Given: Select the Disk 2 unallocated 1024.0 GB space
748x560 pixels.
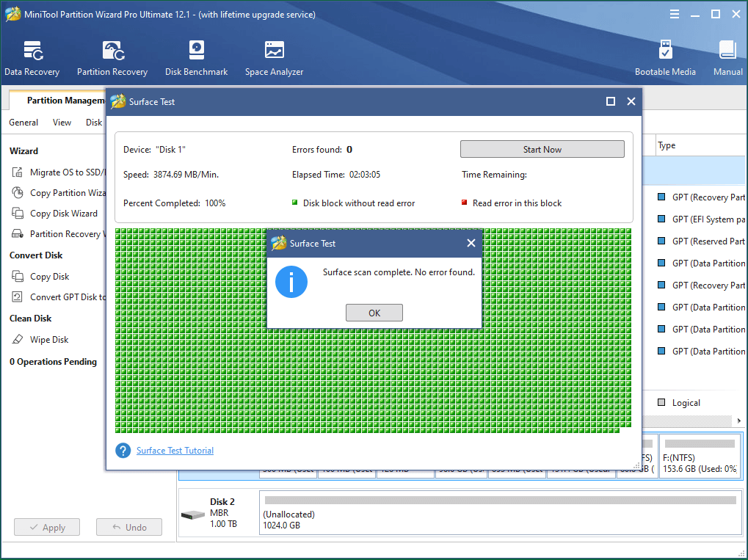Looking at the screenshot, I should (500, 513).
